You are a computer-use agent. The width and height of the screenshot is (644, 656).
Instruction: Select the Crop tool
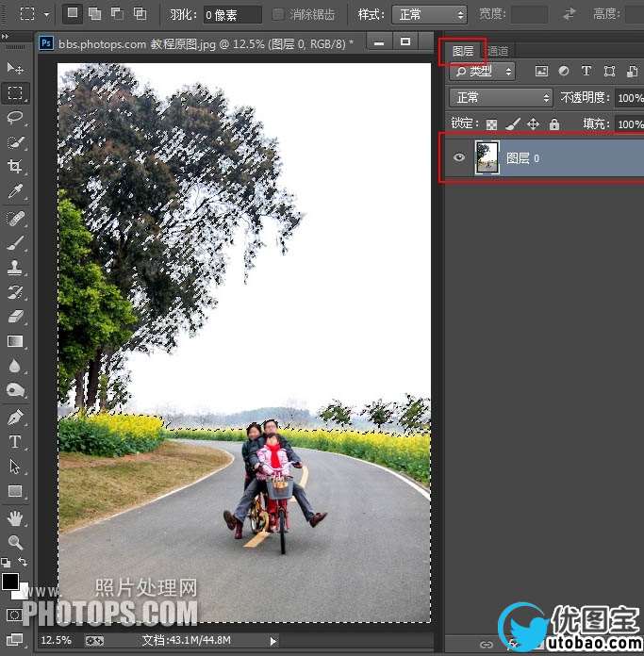click(x=15, y=167)
